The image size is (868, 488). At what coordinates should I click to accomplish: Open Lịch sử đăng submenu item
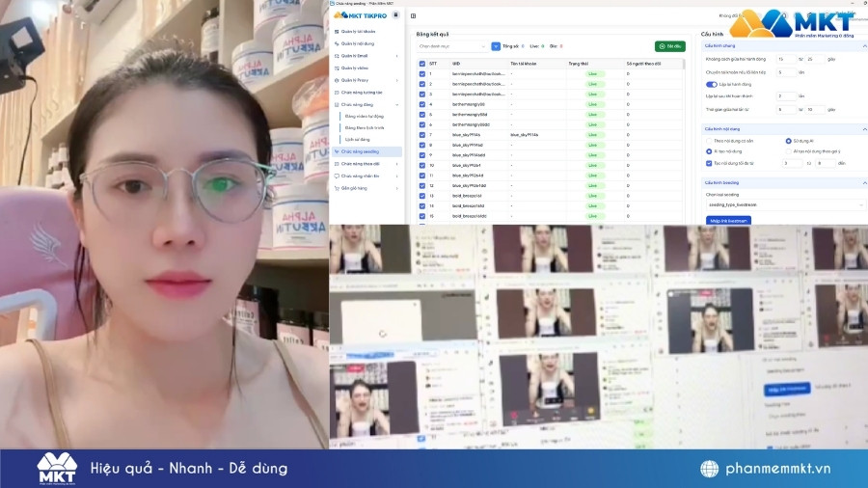click(357, 140)
